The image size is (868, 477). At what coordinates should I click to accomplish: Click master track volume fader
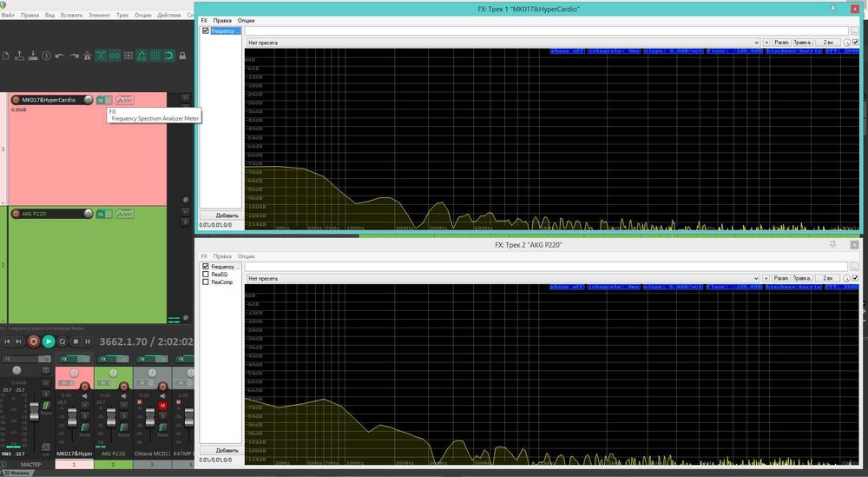click(x=35, y=412)
